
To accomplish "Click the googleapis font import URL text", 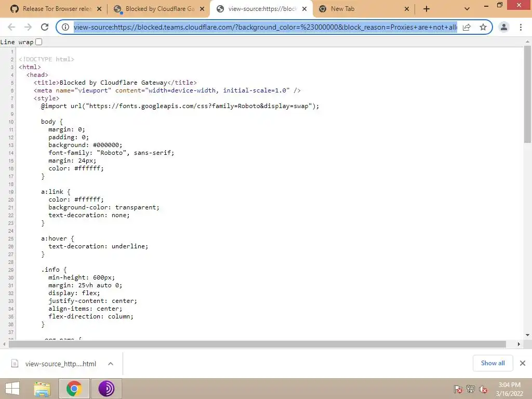I will 198,106.
